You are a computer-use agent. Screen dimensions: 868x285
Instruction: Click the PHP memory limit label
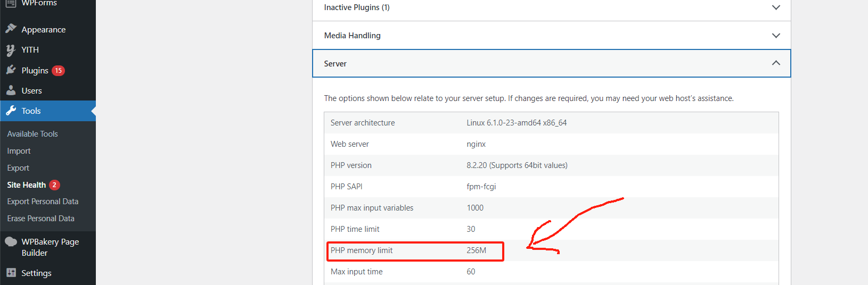[x=362, y=250]
